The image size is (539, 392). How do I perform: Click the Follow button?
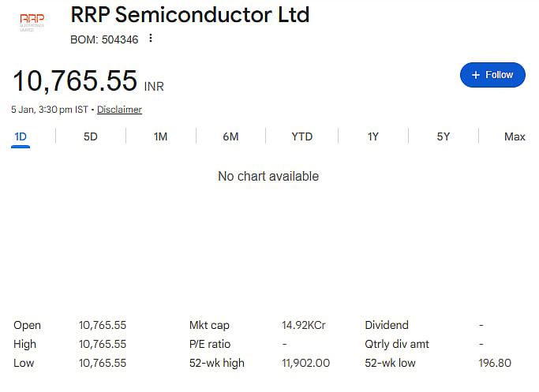(492, 75)
